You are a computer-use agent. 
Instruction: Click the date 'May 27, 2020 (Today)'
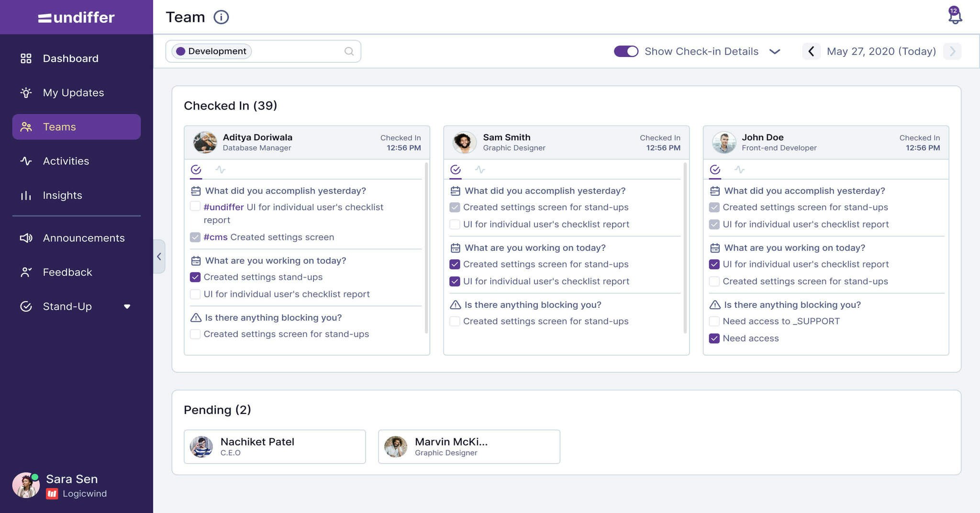coord(881,51)
